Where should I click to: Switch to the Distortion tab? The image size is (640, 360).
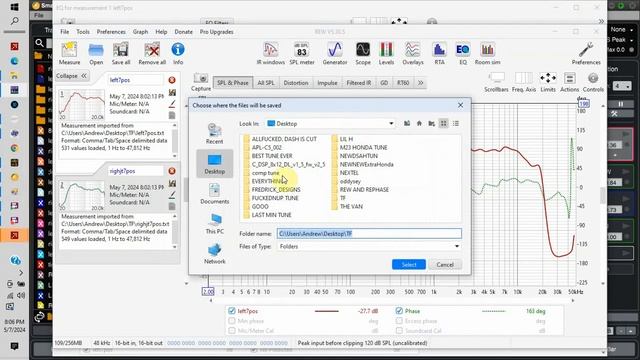(296, 83)
